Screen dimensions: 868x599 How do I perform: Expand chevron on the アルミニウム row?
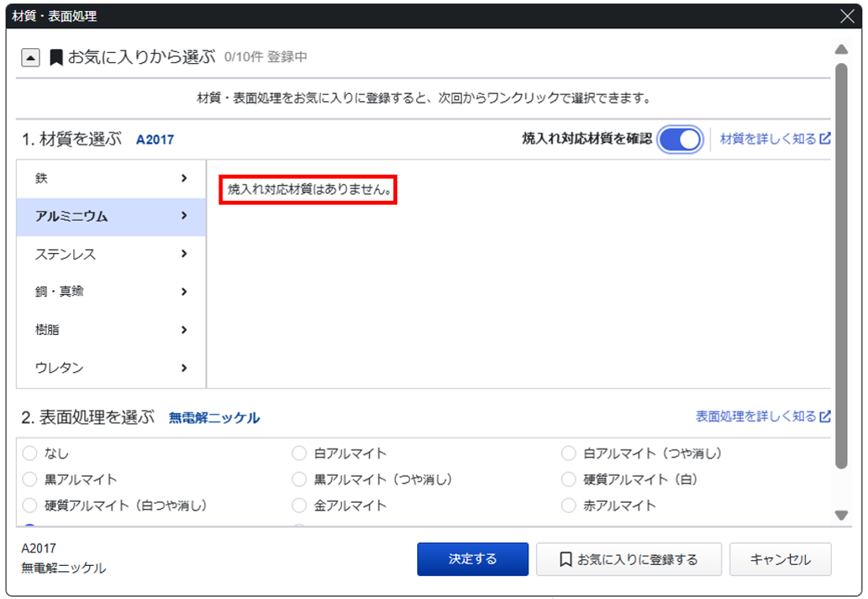(x=184, y=216)
